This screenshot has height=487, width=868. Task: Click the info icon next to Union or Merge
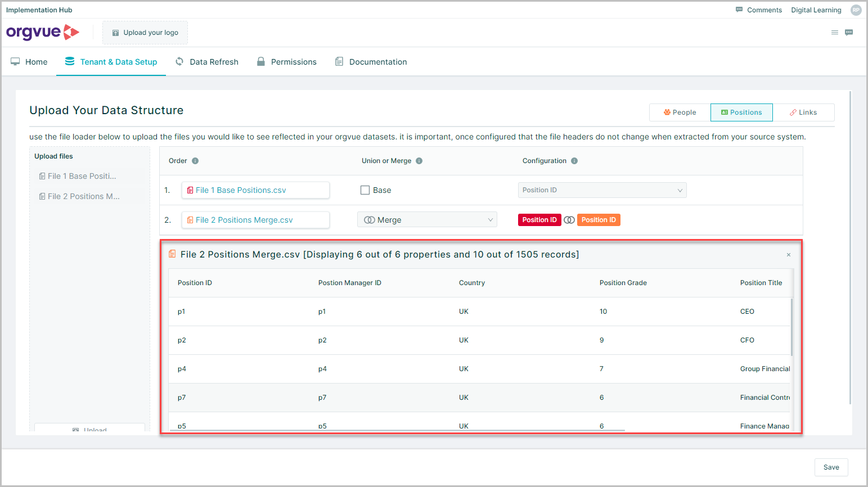419,161
